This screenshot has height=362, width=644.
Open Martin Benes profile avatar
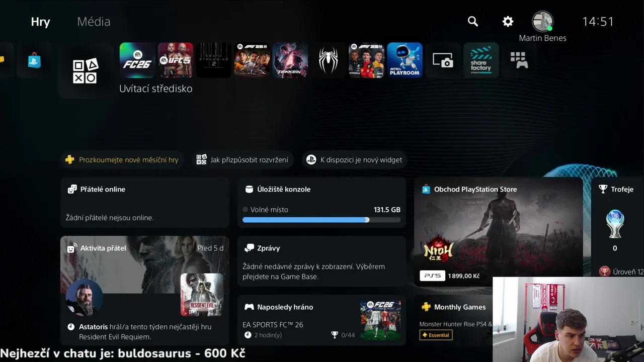tap(542, 22)
